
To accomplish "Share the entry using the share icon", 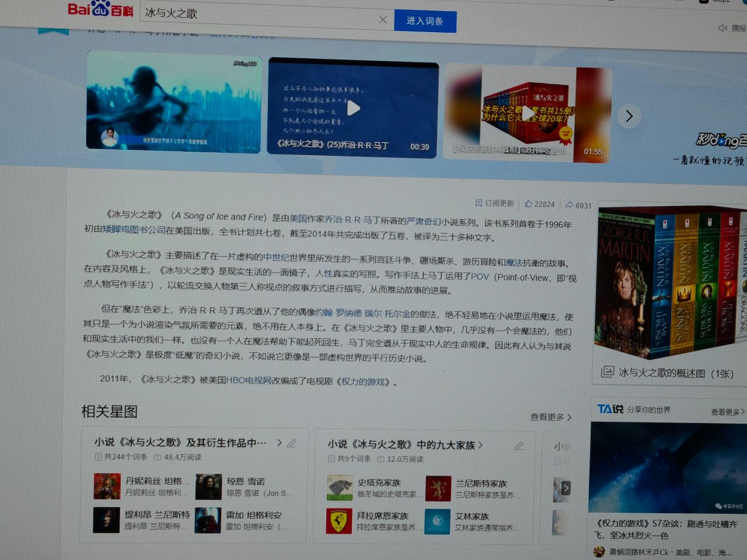I will tap(570, 205).
